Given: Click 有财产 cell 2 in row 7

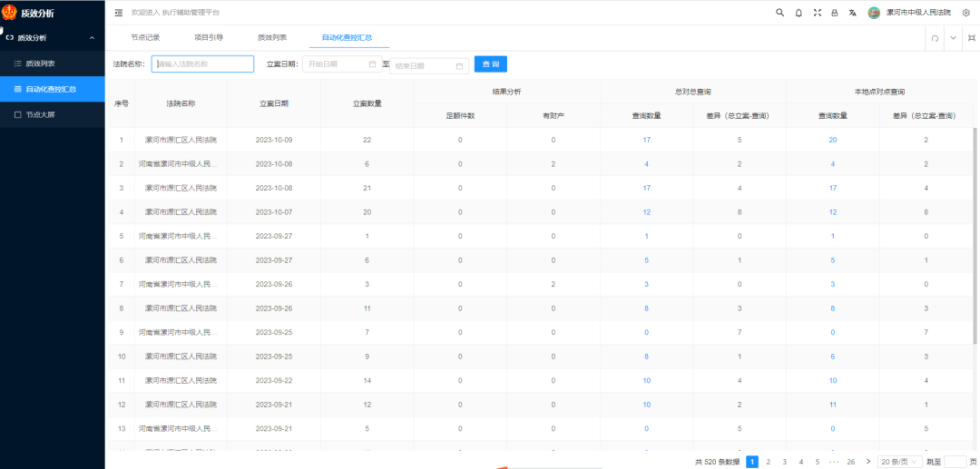Looking at the screenshot, I should [554, 284].
